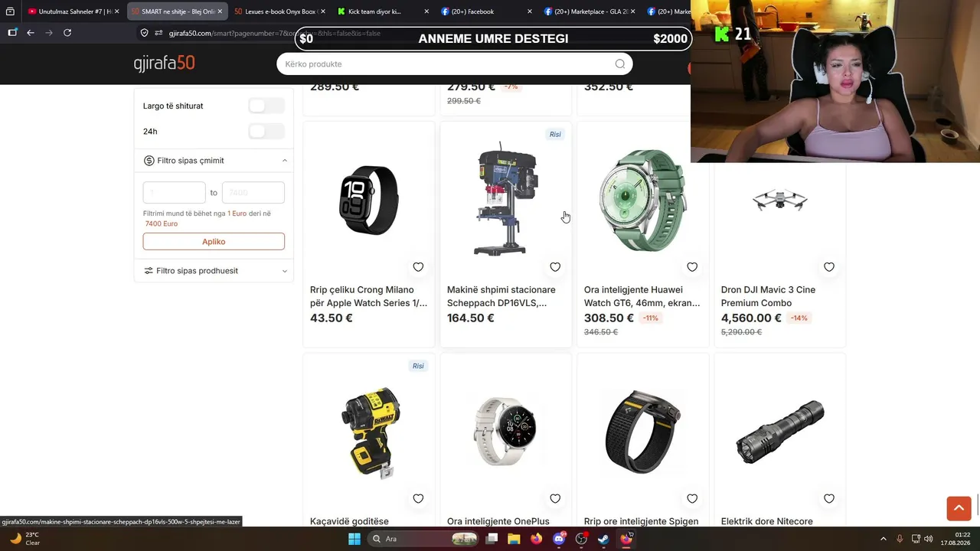This screenshot has height=551, width=980.
Task: Go back with the browser back arrow
Action: [x=31, y=33]
